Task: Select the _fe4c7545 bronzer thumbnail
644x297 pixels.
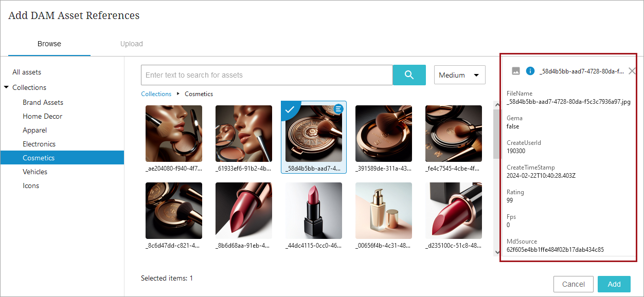Action: (x=454, y=134)
